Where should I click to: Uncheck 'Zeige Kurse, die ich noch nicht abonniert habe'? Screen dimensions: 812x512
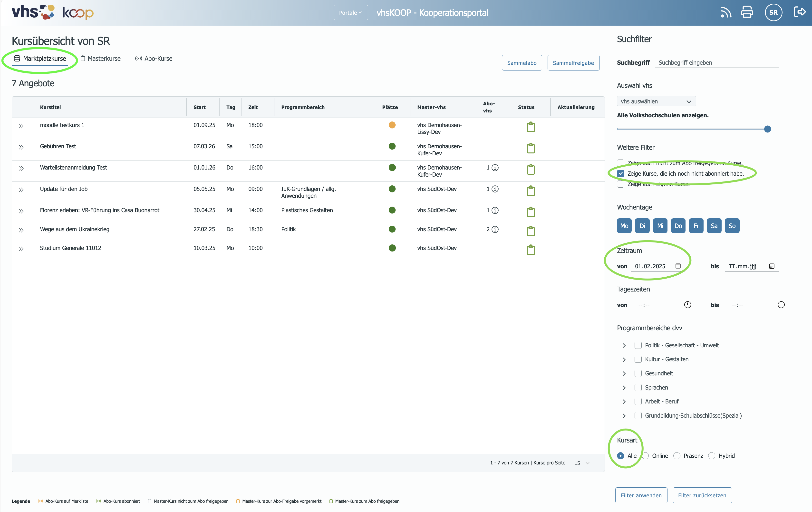point(620,173)
